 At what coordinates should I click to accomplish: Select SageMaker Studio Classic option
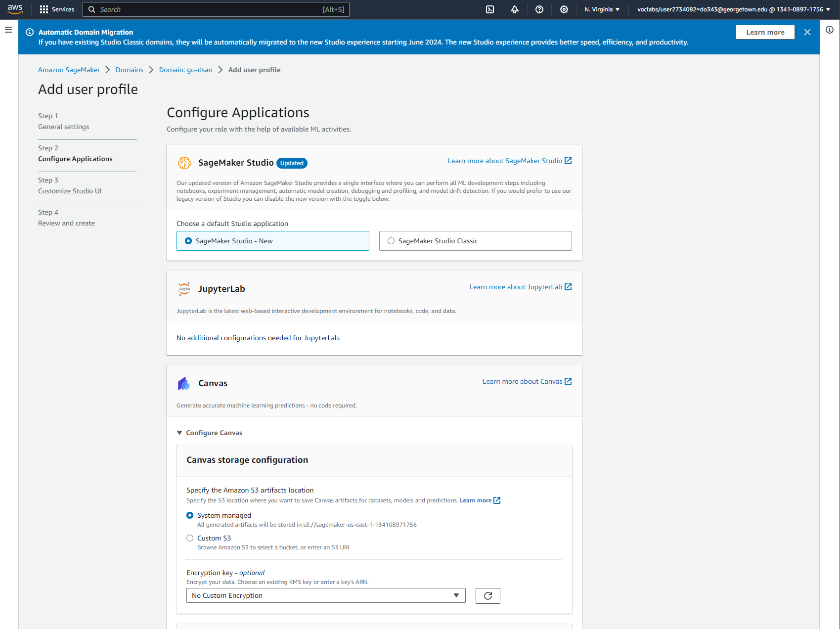pos(476,241)
